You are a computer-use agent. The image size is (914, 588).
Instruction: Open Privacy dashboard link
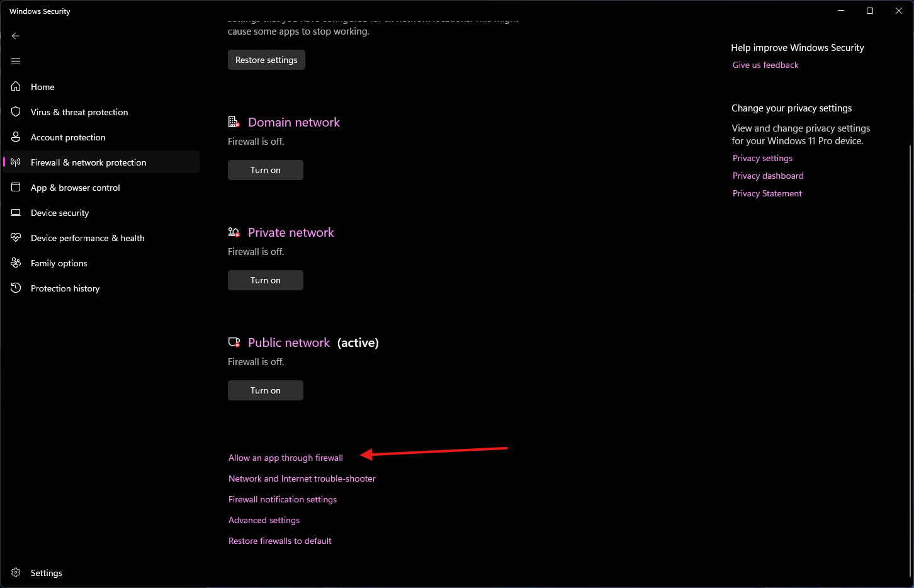(x=768, y=176)
